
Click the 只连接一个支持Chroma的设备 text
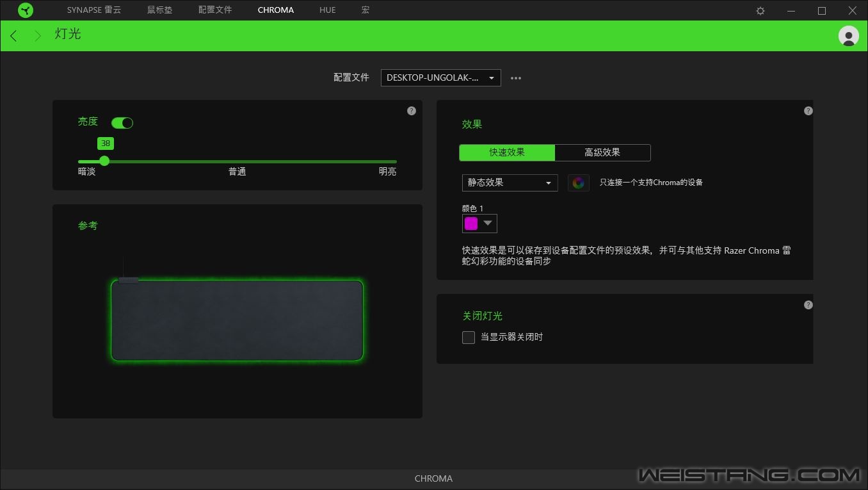click(x=651, y=183)
